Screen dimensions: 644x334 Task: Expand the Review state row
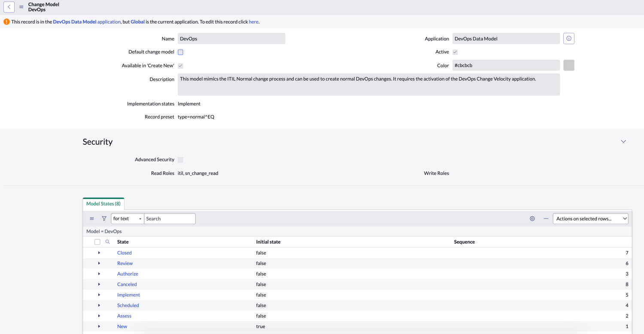[x=99, y=263]
